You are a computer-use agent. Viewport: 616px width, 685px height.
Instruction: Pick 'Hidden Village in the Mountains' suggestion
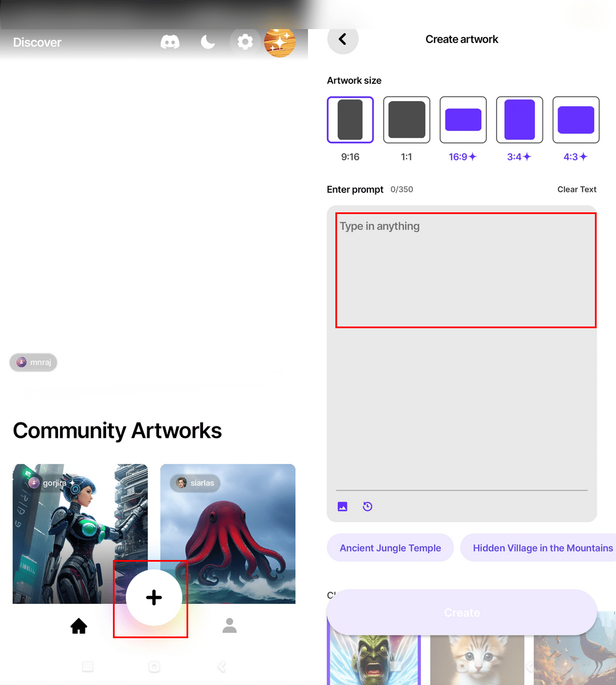(542, 548)
